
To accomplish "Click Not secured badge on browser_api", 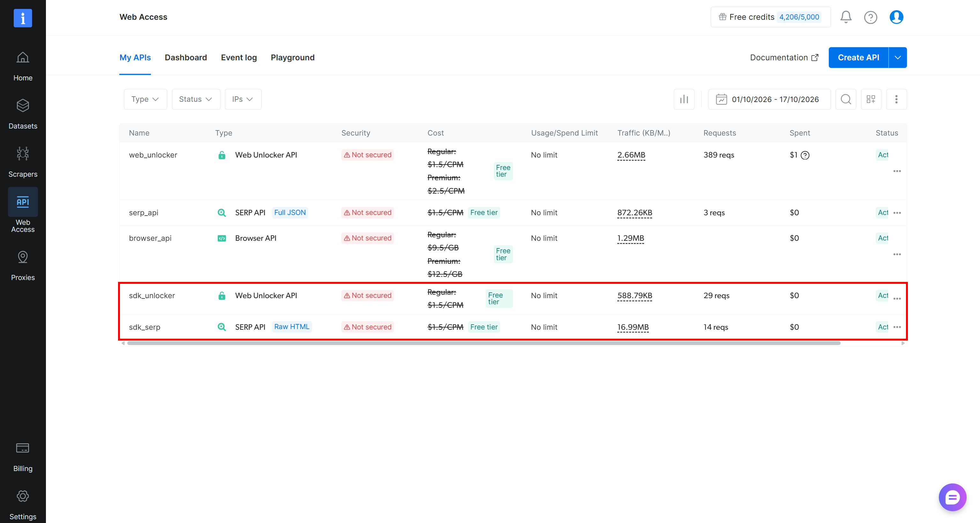I will [x=367, y=238].
